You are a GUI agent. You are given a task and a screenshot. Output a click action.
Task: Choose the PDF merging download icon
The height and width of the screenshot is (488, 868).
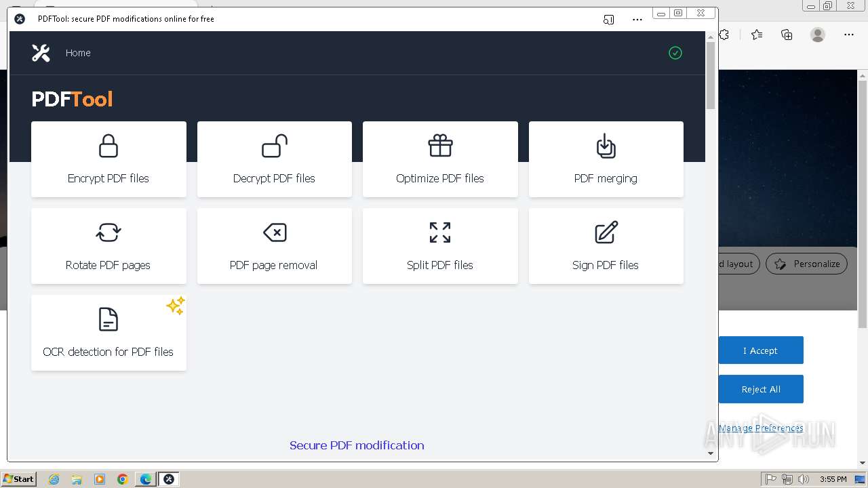606,146
